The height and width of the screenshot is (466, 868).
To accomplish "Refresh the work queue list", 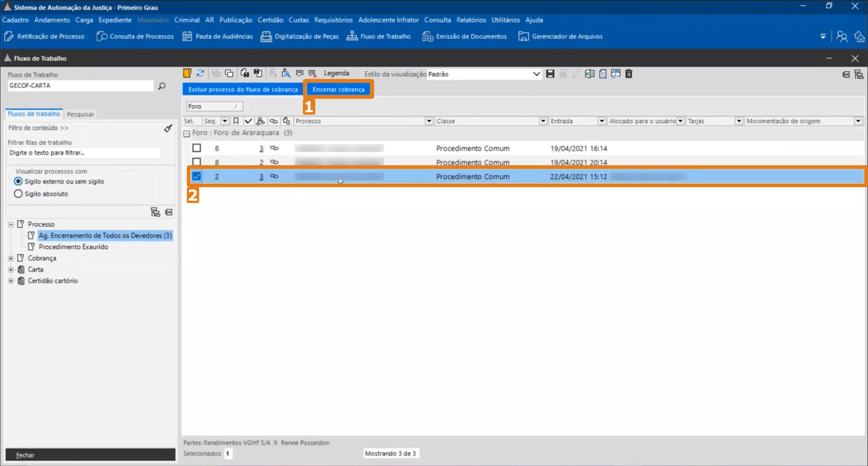I will pyautogui.click(x=200, y=73).
